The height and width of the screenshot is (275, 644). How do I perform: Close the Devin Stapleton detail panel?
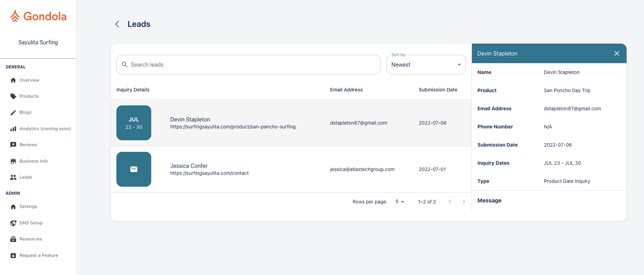[617, 53]
